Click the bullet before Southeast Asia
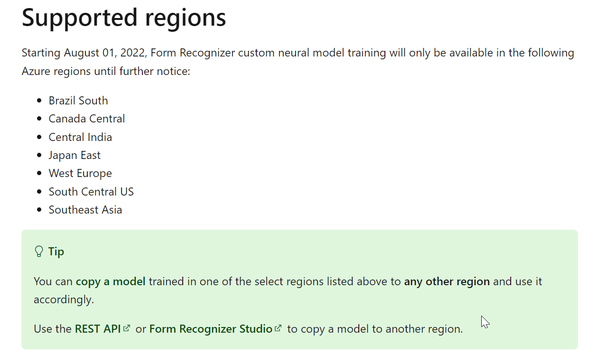 click(x=39, y=210)
